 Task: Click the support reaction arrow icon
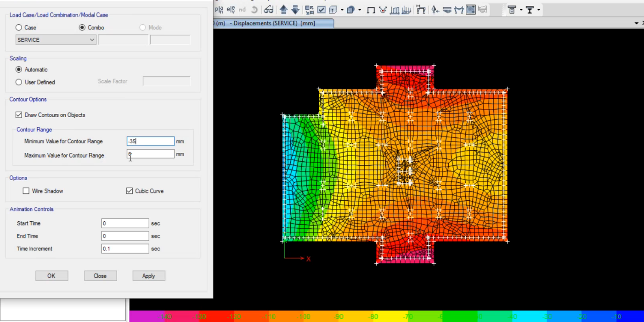tap(435, 10)
